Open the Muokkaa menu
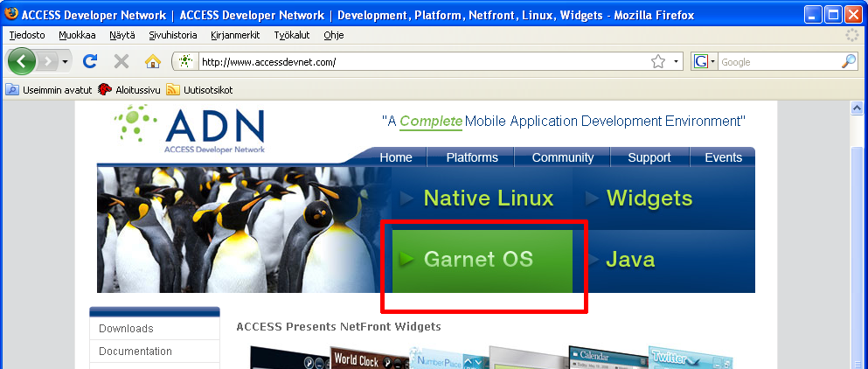 [77, 35]
